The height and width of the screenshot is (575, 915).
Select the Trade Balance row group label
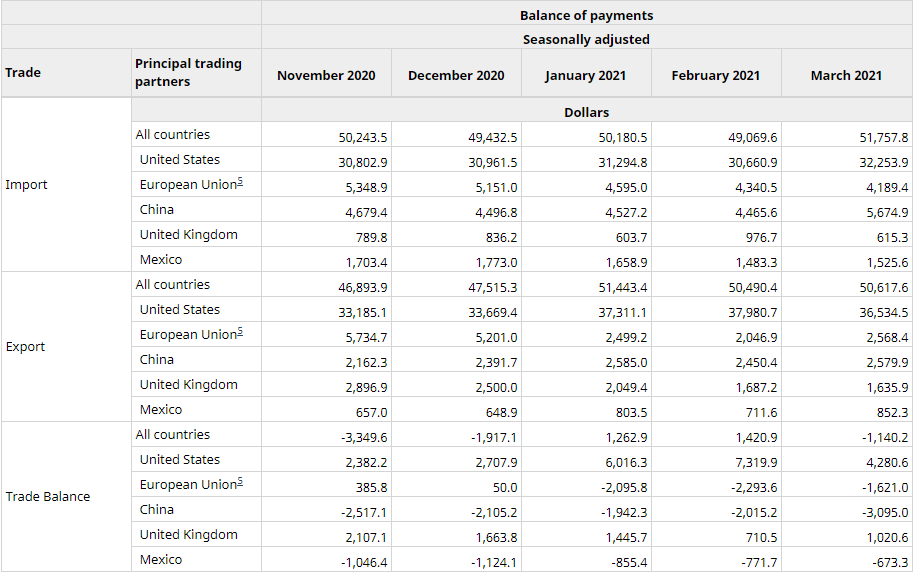[x=48, y=496]
